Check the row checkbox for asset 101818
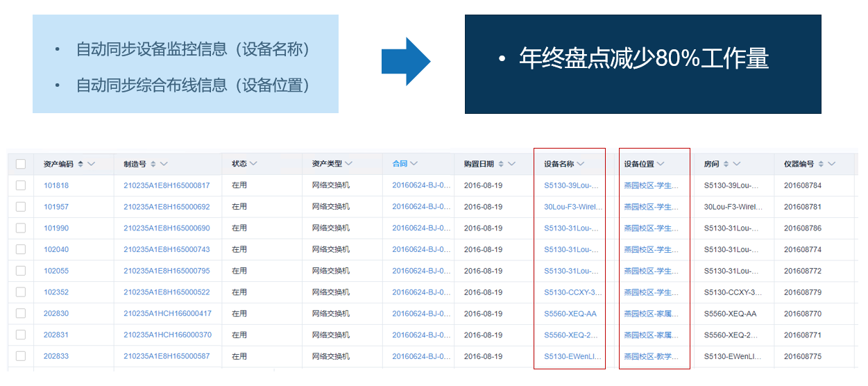 21,185
